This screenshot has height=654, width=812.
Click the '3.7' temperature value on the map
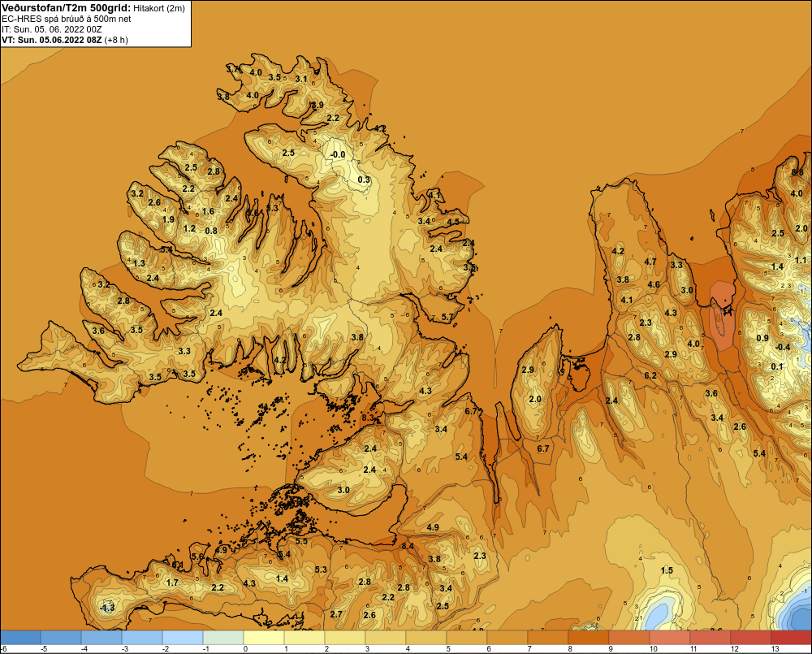click(x=234, y=68)
